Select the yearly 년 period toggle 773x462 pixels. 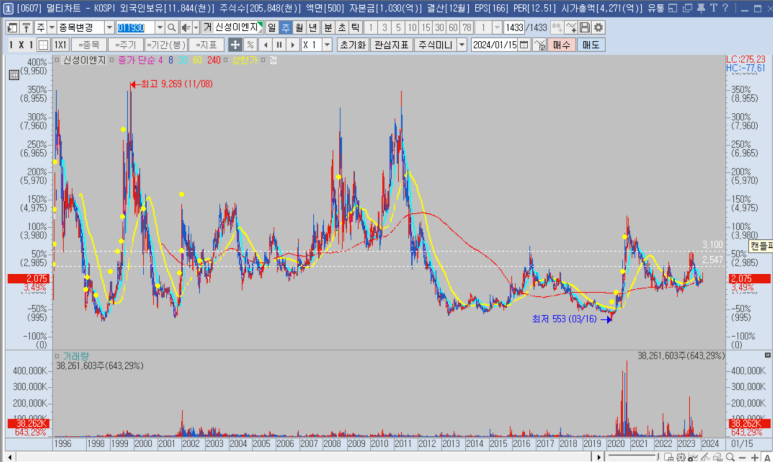tap(313, 28)
